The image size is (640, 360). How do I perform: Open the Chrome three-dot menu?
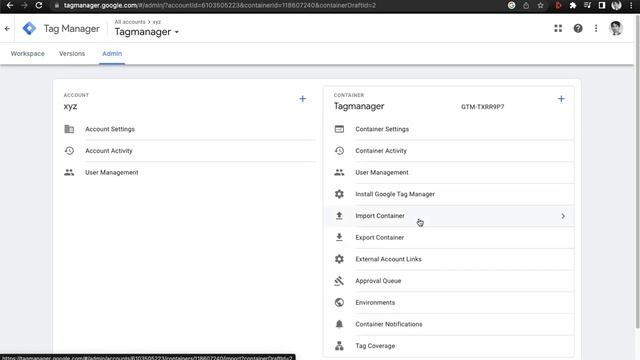point(631,5)
